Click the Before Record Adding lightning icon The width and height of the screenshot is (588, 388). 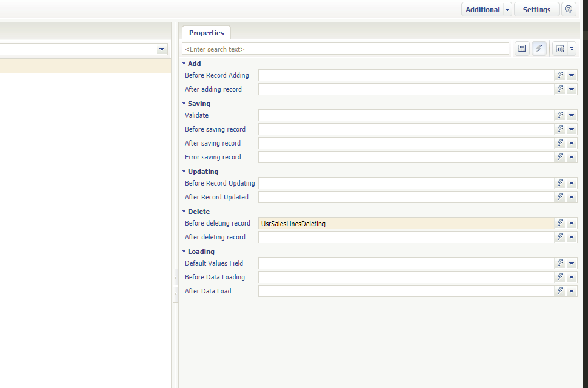[x=560, y=75]
